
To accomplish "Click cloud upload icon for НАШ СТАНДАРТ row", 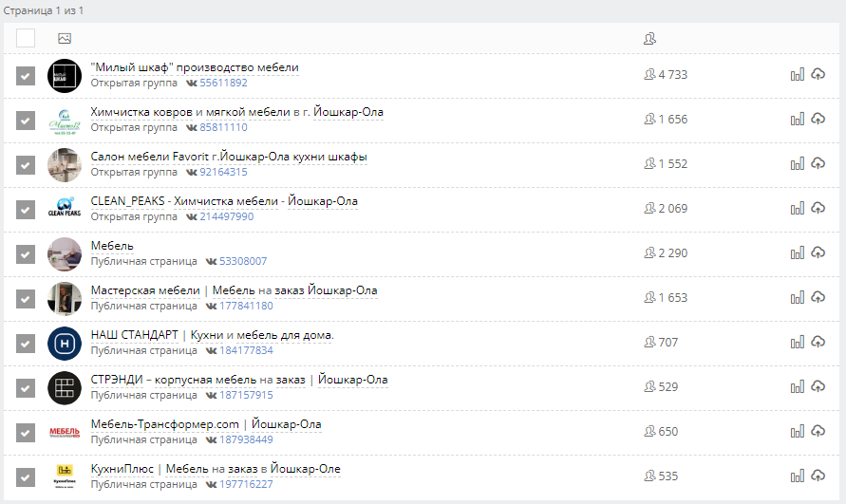I will (818, 342).
